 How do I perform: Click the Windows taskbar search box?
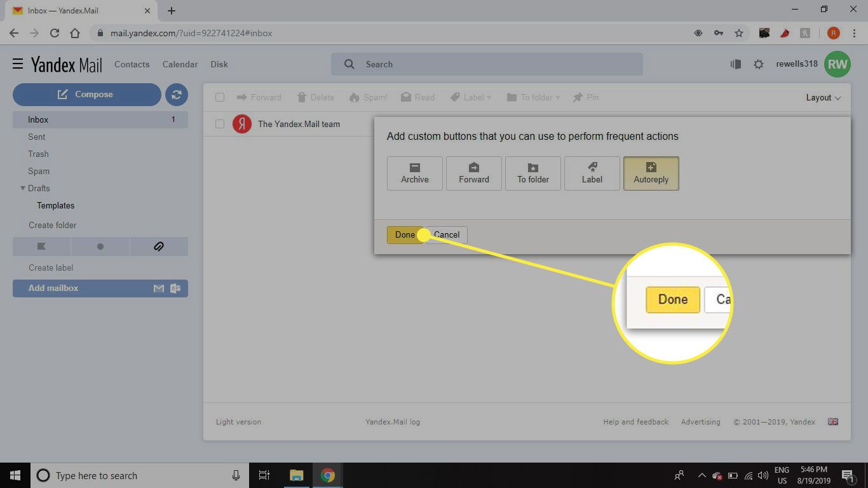coord(140,475)
